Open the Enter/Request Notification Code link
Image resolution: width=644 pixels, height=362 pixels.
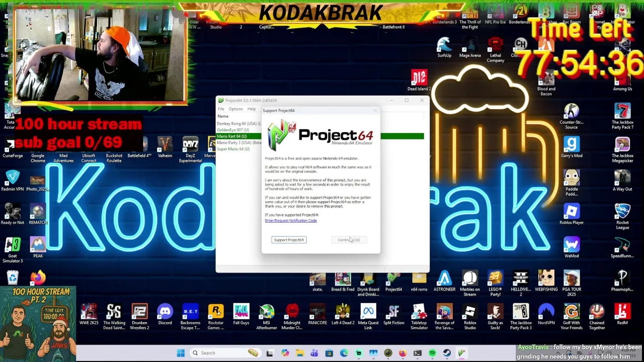(291, 221)
